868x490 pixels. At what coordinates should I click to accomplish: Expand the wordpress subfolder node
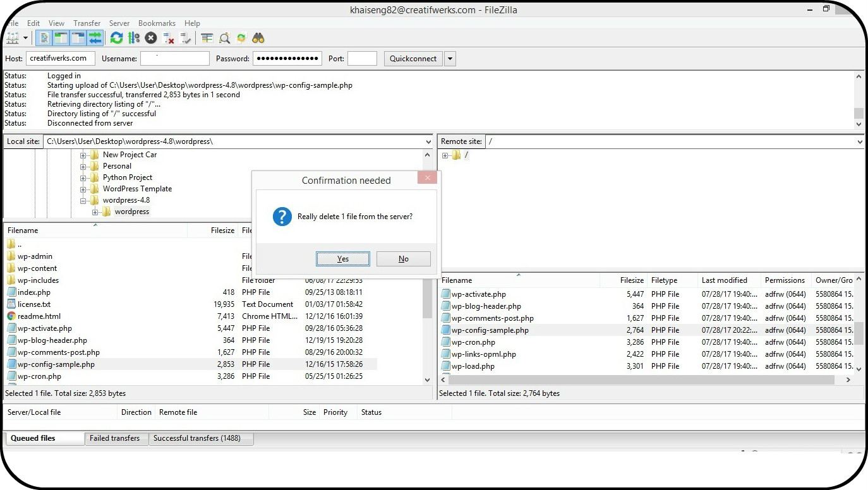point(95,212)
